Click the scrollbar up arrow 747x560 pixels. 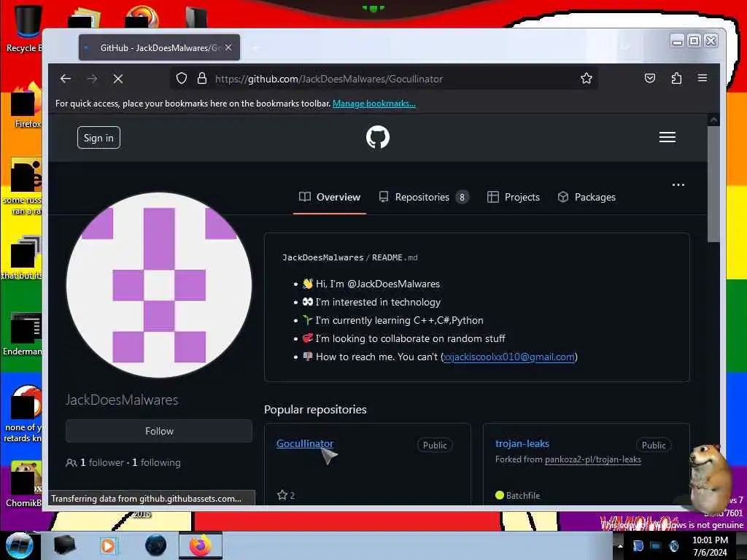pos(713,120)
